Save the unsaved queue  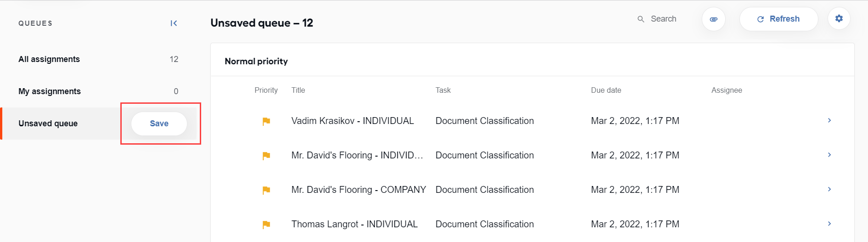[159, 124]
